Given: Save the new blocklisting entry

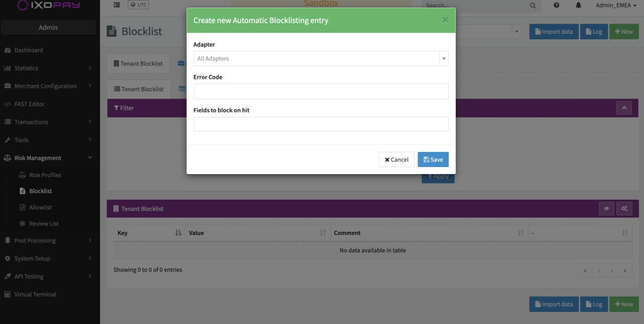Looking at the screenshot, I should point(433,159).
